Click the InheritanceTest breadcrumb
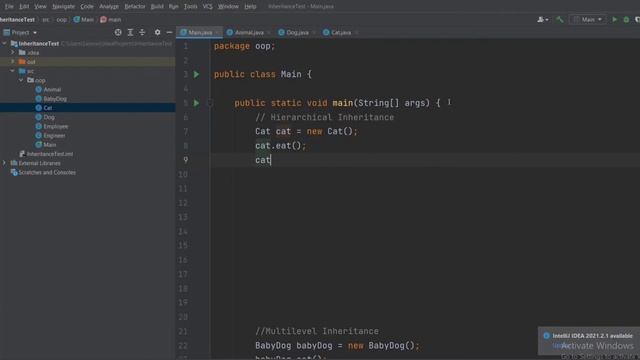Image resolution: width=640 pixels, height=360 pixels. [x=17, y=19]
